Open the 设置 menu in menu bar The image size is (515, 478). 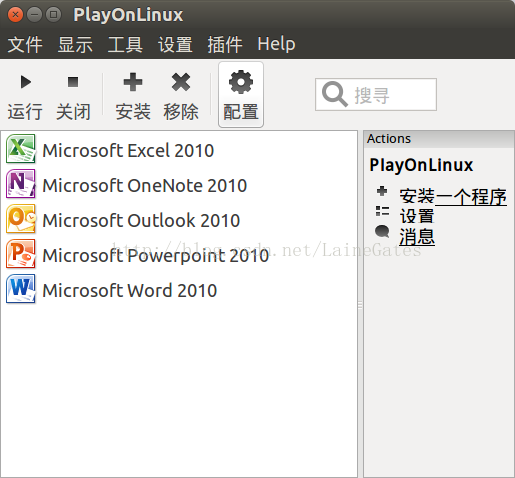[x=175, y=44]
